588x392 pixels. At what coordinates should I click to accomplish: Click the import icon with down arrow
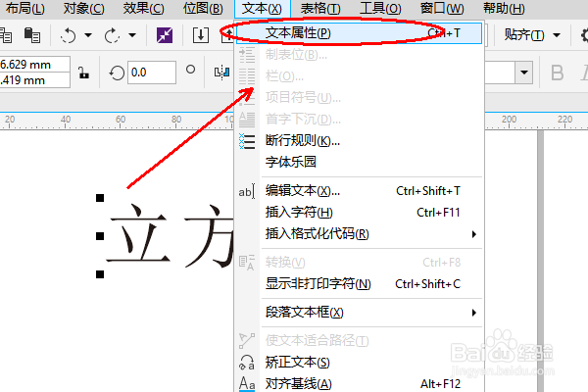tap(201, 35)
